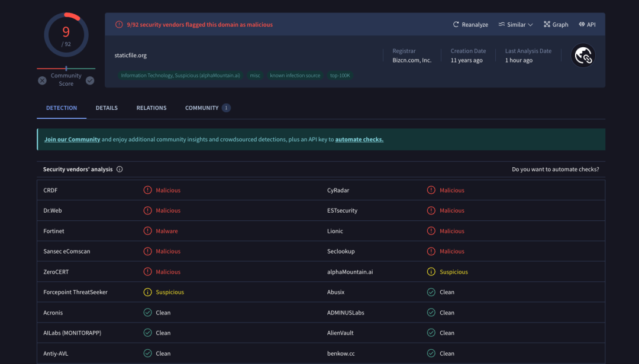
Task: Click the Sansec eComscan vendor name
Action: pyautogui.click(x=67, y=251)
